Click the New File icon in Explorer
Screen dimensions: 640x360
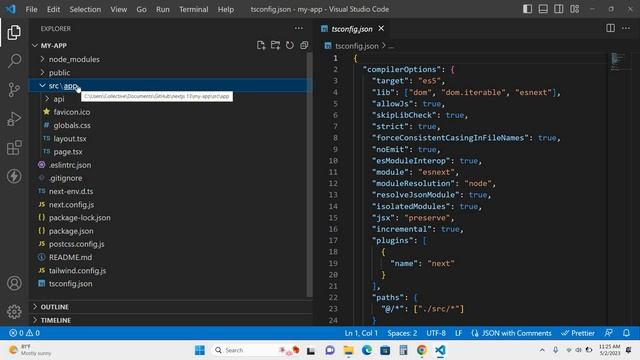(261, 45)
